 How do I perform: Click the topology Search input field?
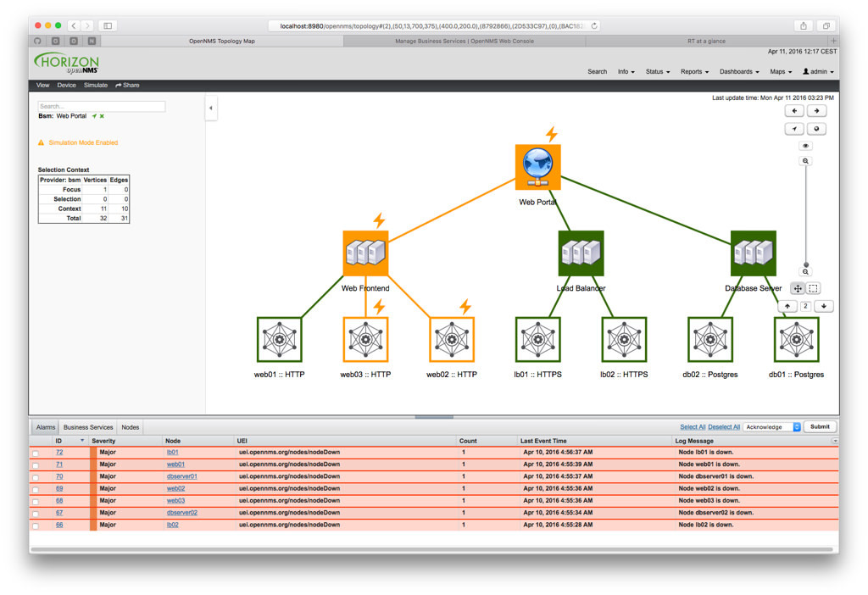(x=102, y=106)
